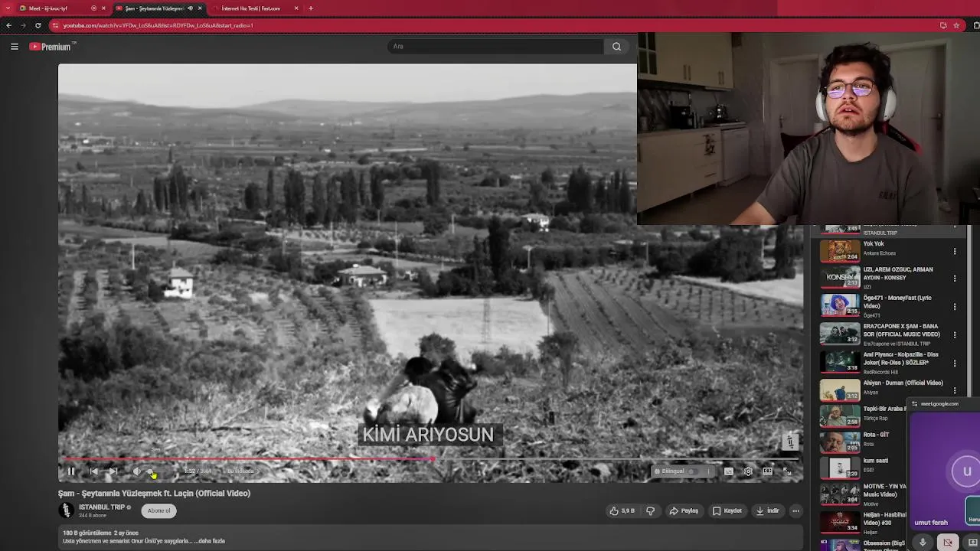Toggle subtitles in the player
Image resolution: width=980 pixels, height=551 pixels.
(728, 471)
